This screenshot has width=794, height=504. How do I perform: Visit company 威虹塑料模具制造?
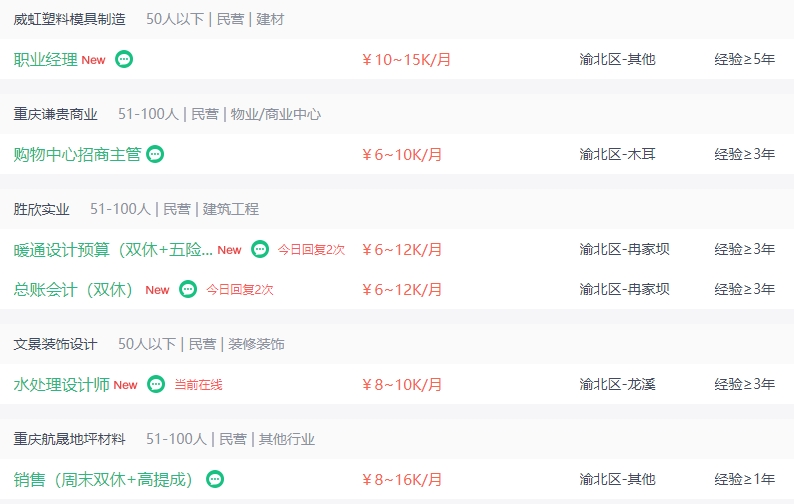(69, 19)
